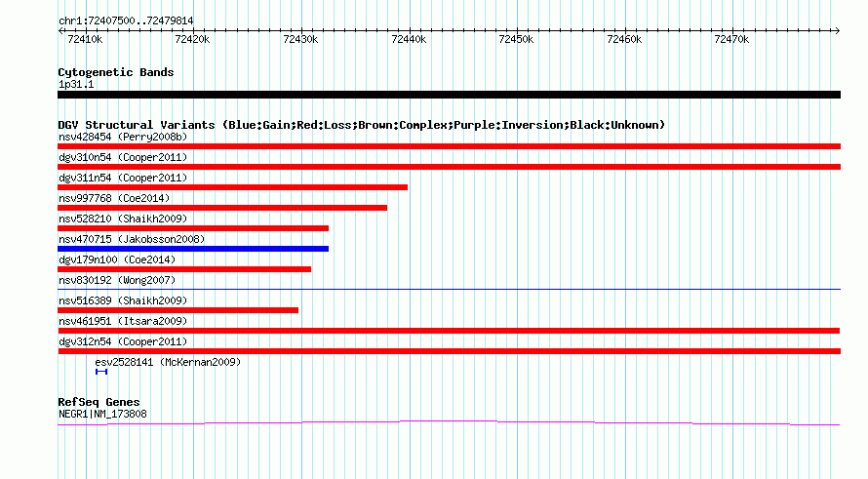This screenshot has width=868, height=479.
Task: Select esv2528141 (McKernan2009) label
Action: 168,362
